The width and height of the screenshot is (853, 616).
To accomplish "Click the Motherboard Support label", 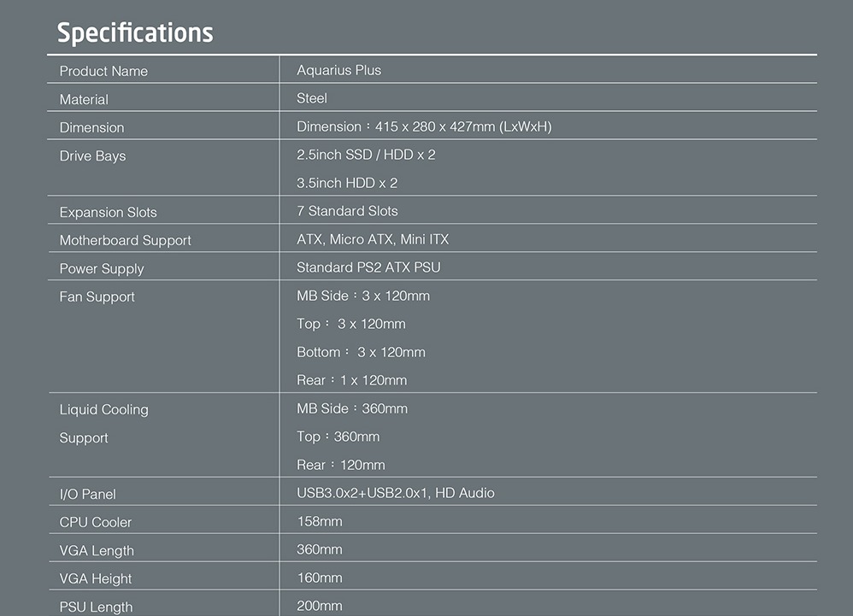I will (x=125, y=240).
